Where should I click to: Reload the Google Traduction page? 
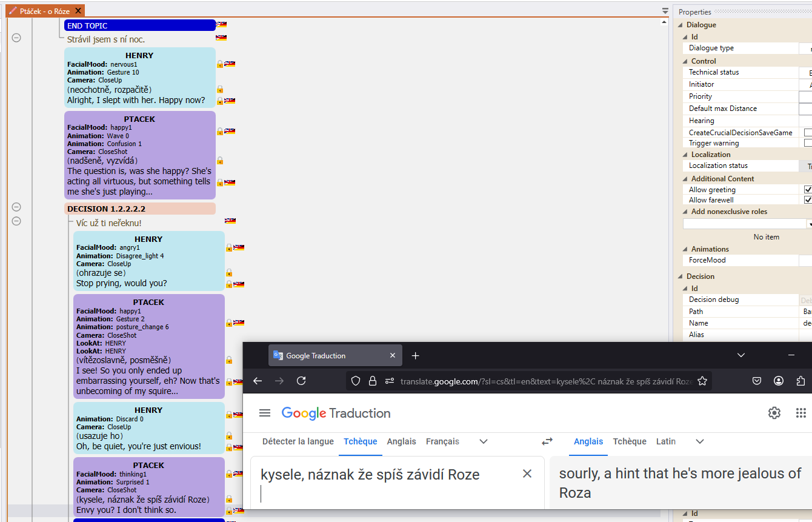coord(301,381)
